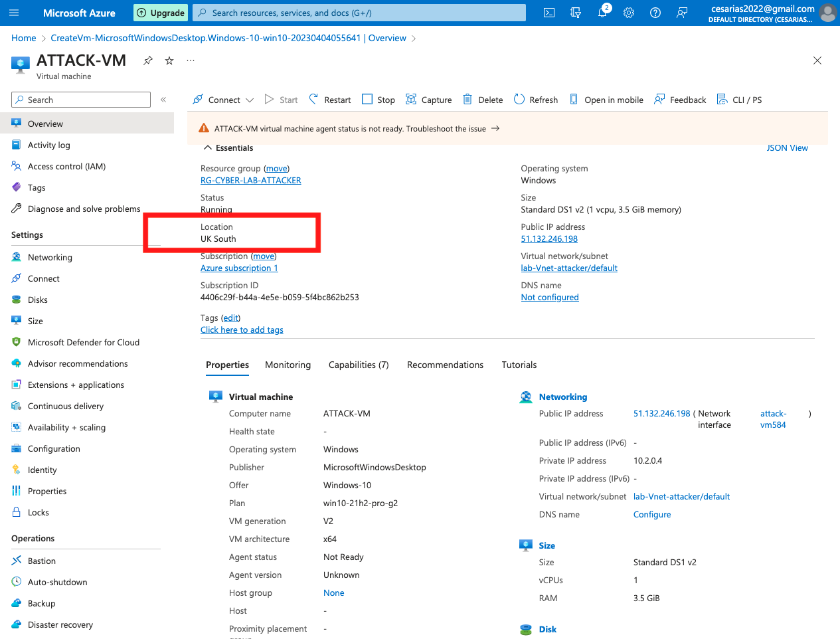Open lab-Vnet-attacker/default link in Essentials

click(x=569, y=268)
